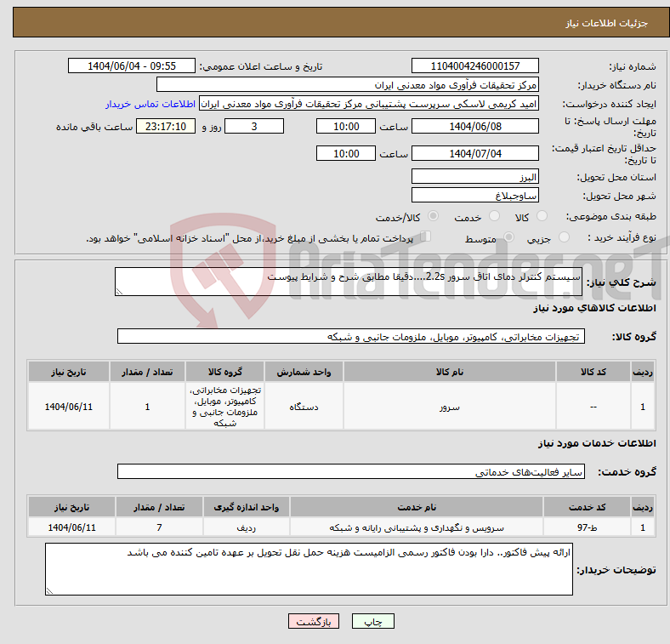This screenshot has width=670, height=644.
Task: Select the کالا/خدمت radio button
Action: click(x=434, y=216)
